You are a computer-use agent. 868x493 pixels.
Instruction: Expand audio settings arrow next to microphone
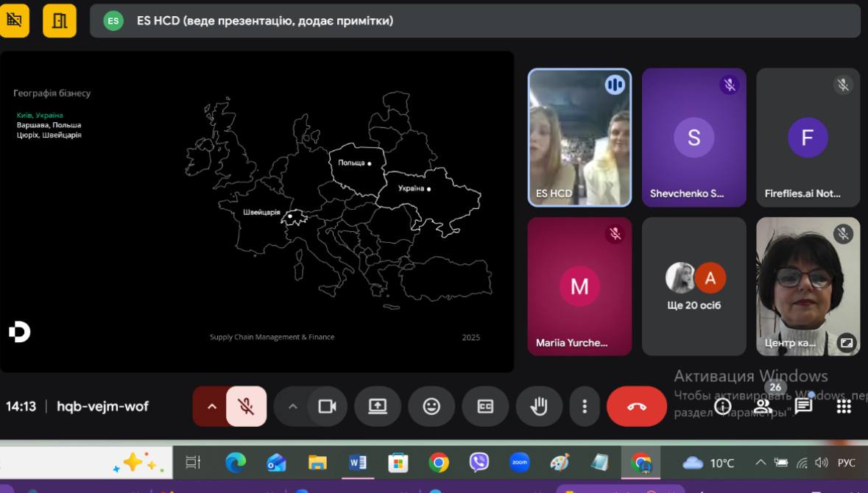click(212, 406)
